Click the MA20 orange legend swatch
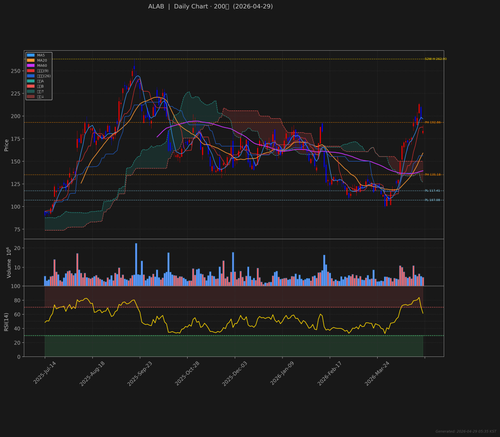 (31, 60)
